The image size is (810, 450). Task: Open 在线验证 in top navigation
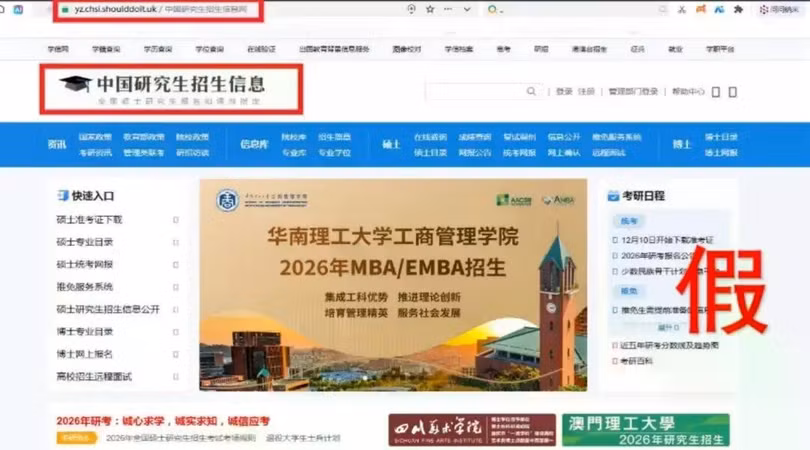coord(261,49)
